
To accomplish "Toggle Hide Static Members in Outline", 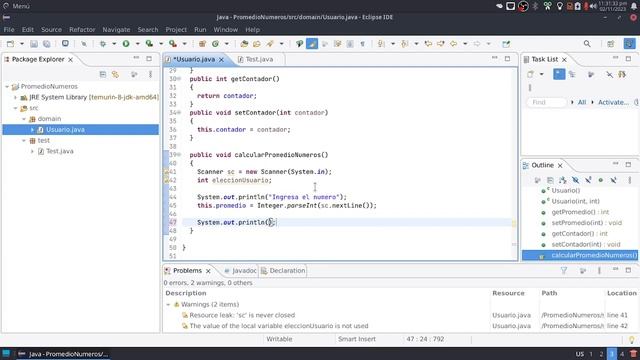I will pyautogui.click(x=588, y=180).
